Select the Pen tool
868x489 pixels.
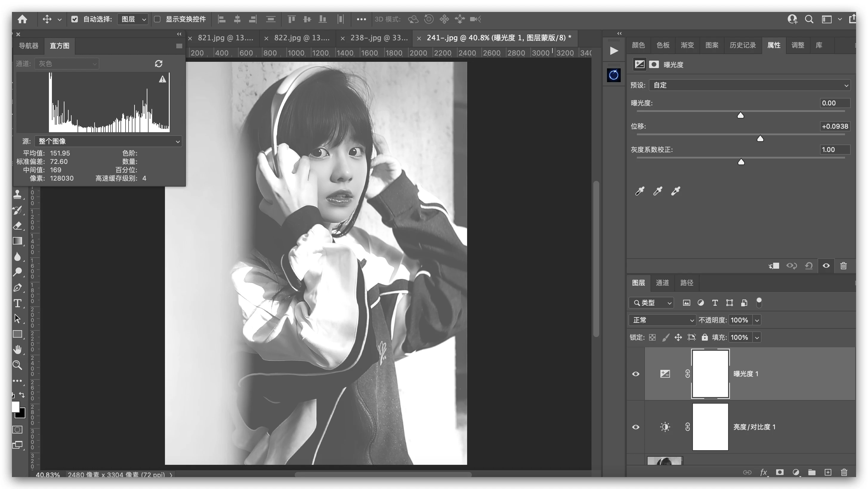(x=18, y=288)
